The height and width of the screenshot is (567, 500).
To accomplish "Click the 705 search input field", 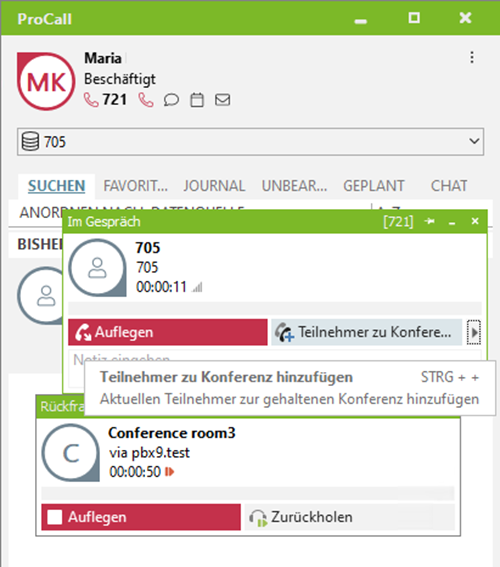I will [x=250, y=141].
